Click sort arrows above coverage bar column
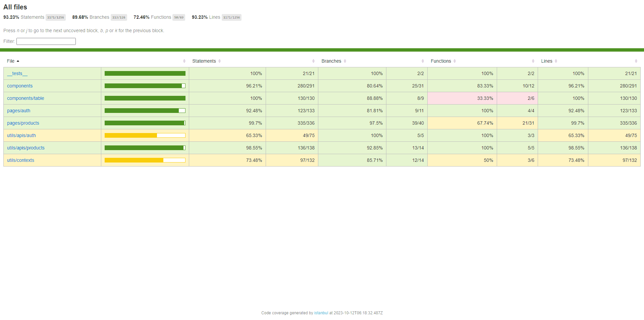644x320 pixels. coord(184,61)
